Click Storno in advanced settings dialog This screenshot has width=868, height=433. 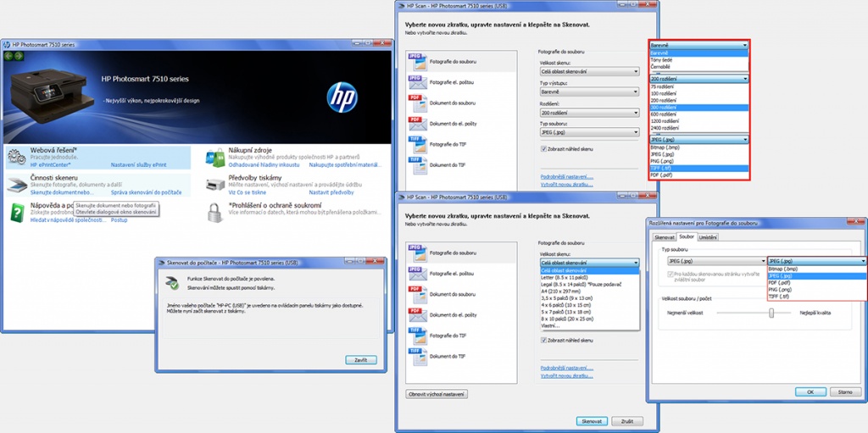pos(845,391)
